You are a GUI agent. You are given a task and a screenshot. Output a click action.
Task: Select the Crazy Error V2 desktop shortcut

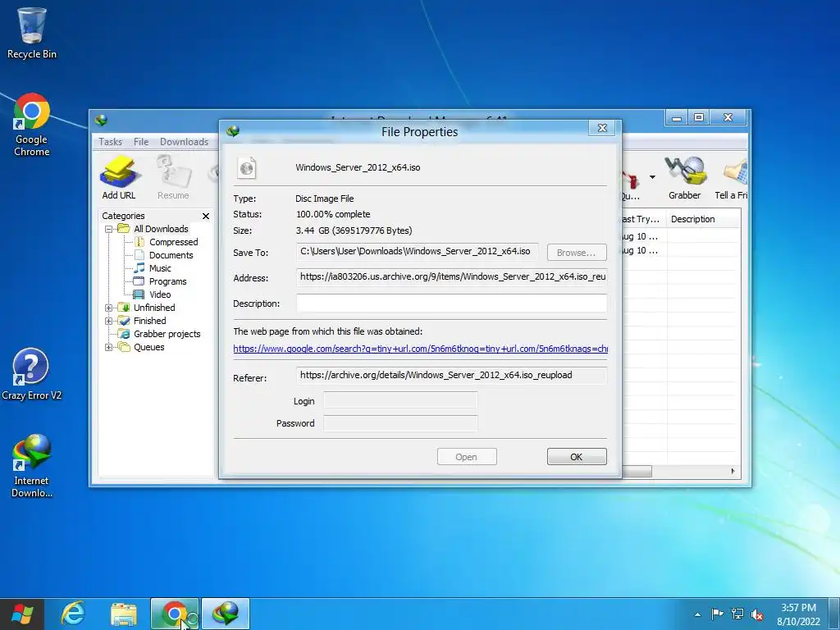coord(32,374)
